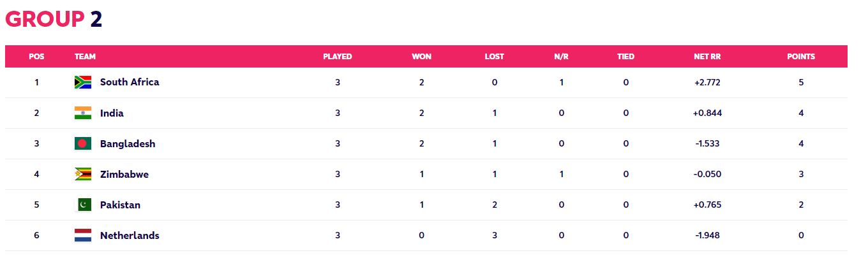Click the NET RR column header
The image size is (868, 267).
pyautogui.click(x=707, y=57)
